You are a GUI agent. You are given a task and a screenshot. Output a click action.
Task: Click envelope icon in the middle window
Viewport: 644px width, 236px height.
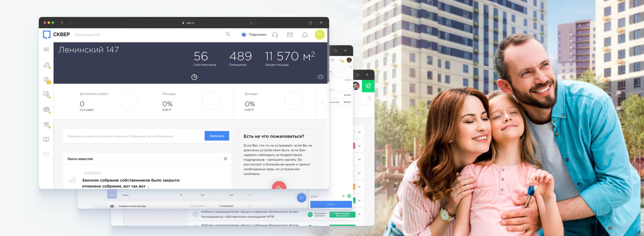(333, 60)
